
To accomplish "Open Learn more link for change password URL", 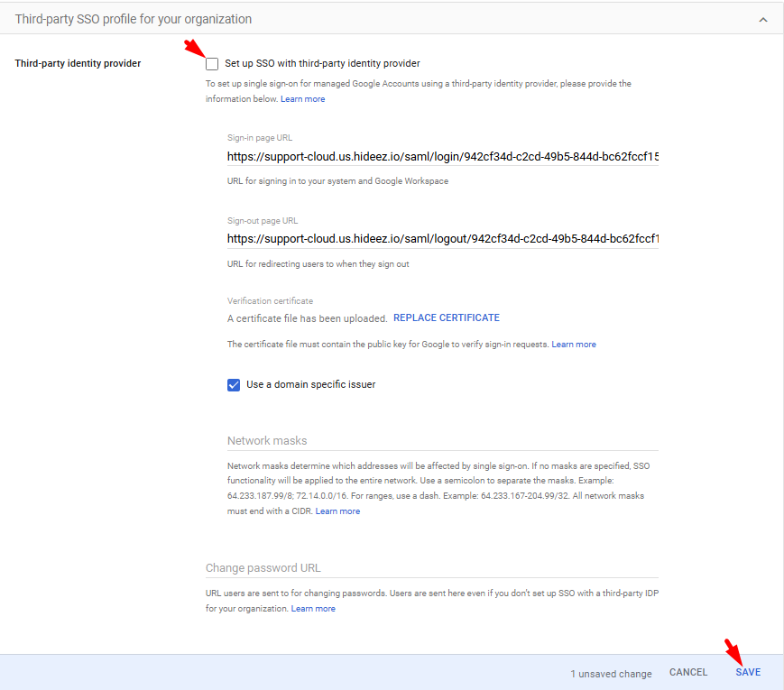I will (313, 609).
